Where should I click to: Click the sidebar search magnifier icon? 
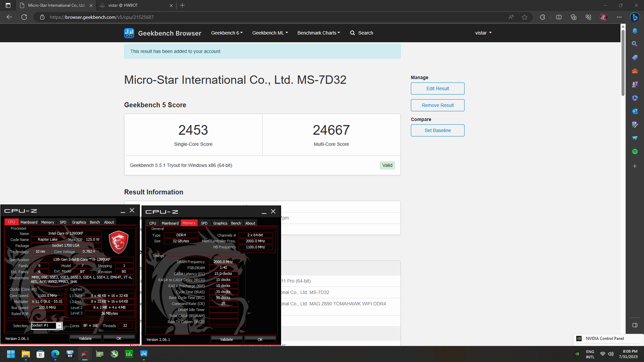tap(635, 44)
